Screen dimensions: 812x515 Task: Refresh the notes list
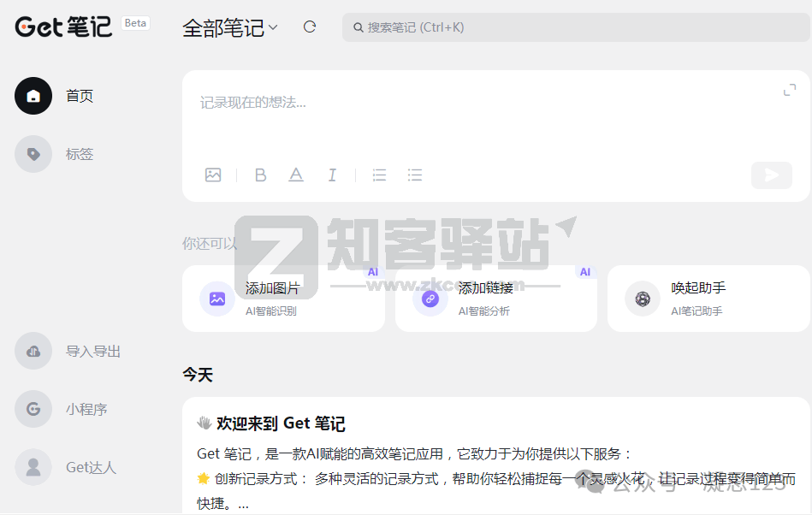pos(309,27)
